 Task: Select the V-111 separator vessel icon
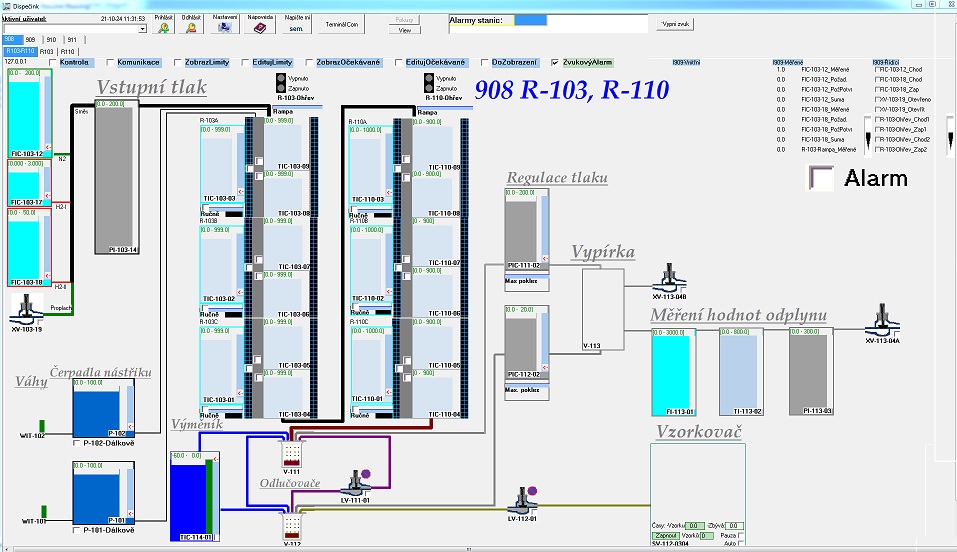tap(292, 453)
